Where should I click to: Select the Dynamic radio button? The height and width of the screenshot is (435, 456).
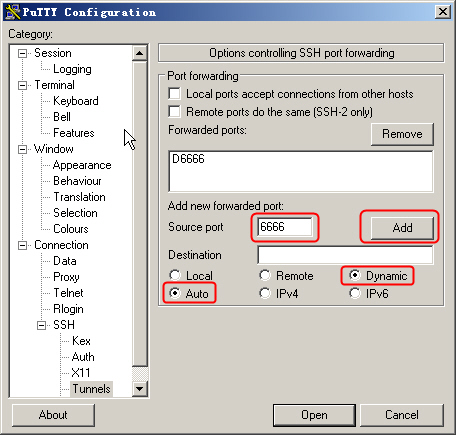coord(355,275)
